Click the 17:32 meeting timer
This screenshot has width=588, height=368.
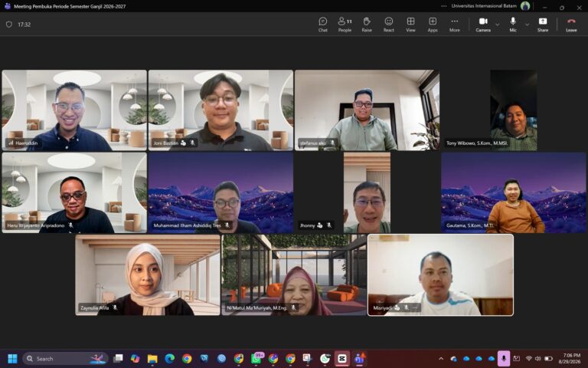coord(24,25)
